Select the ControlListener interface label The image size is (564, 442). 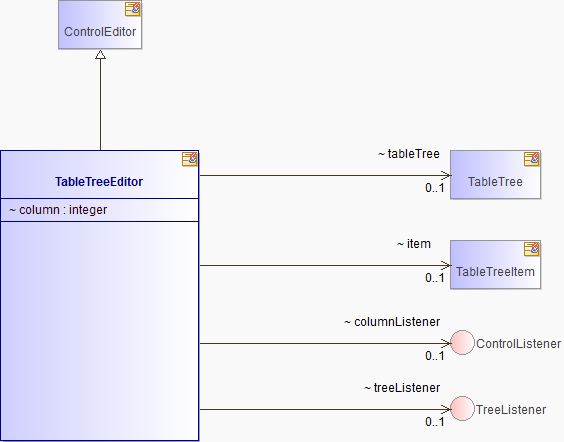click(518, 344)
